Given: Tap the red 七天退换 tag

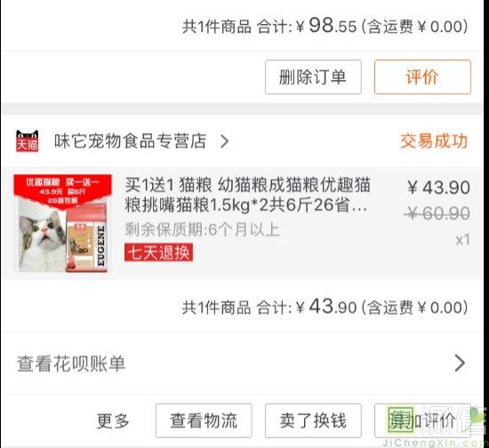Looking at the screenshot, I should pyautogui.click(x=158, y=252).
